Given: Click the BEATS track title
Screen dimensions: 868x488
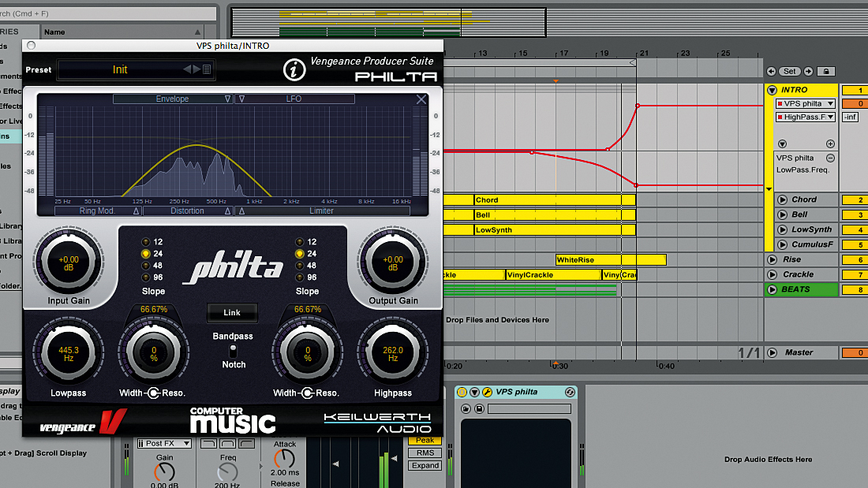Looking at the screenshot, I should point(795,289).
